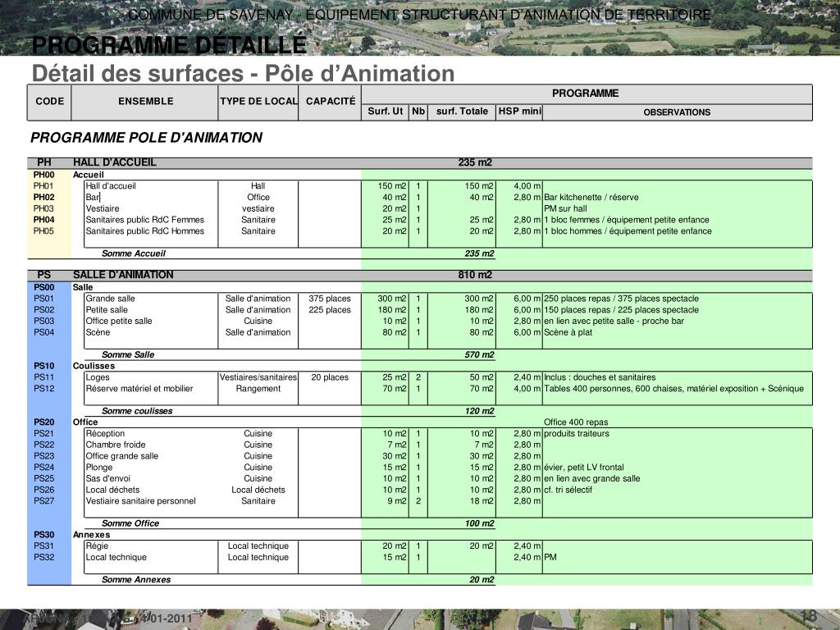Click the 'PROGRAMME' group header
This screenshot has height=630, width=840.
click(585, 94)
